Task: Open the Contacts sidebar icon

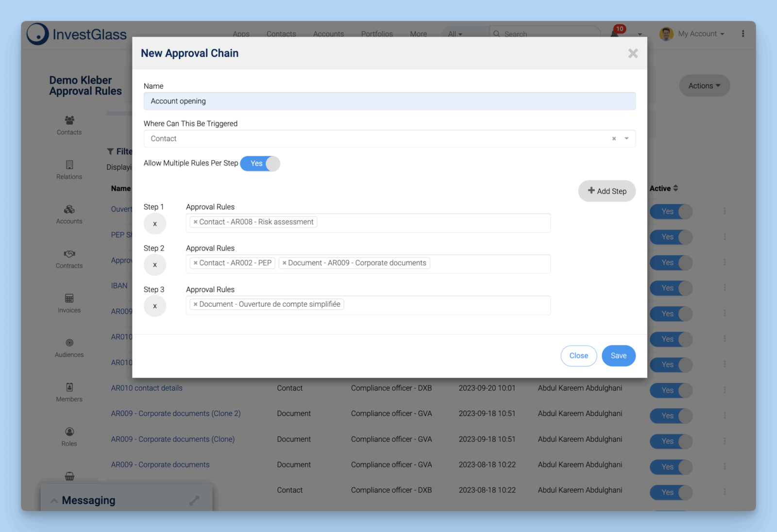Action: pyautogui.click(x=69, y=120)
